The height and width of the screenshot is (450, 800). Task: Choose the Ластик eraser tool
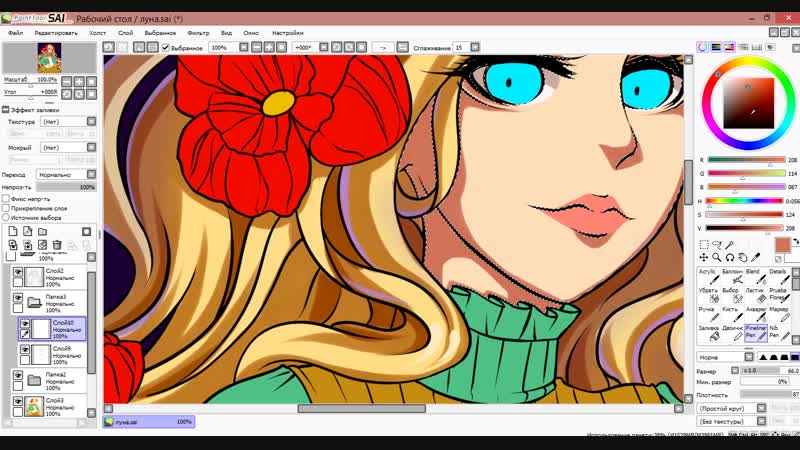click(756, 295)
